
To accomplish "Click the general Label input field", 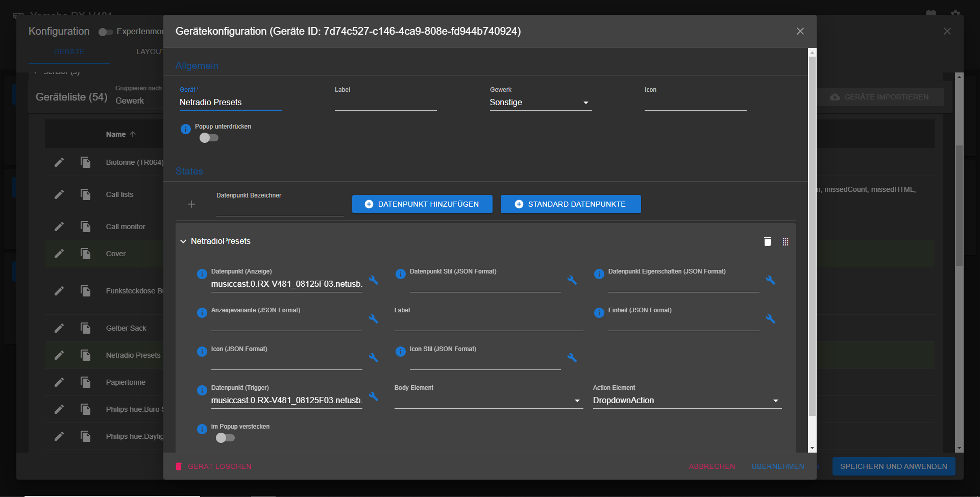I will (385, 102).
